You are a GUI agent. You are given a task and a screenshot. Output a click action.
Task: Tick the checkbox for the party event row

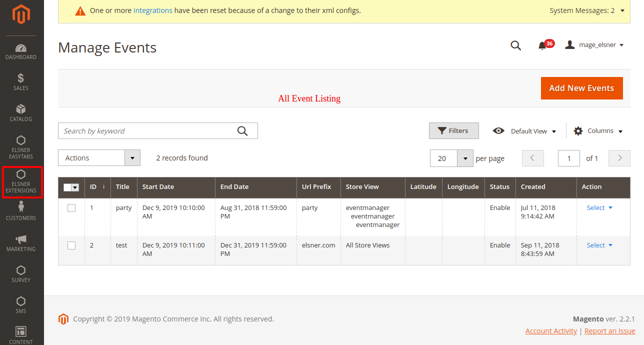[71, 208]
